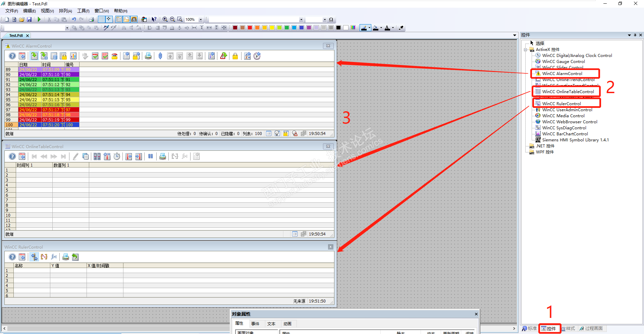Print from the AlarmControl toolbar
The image size is (644, 334).
[148, 56]
